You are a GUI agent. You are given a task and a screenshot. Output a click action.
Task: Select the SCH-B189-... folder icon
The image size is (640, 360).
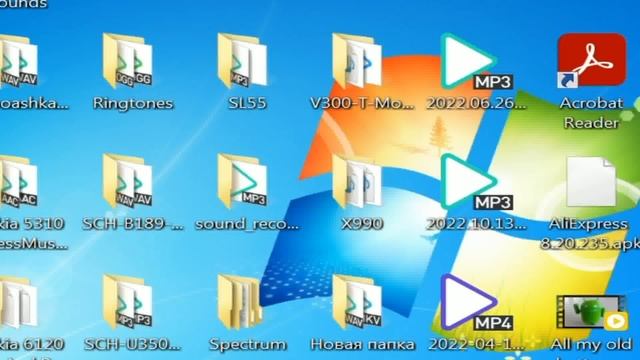click(128, 181)
